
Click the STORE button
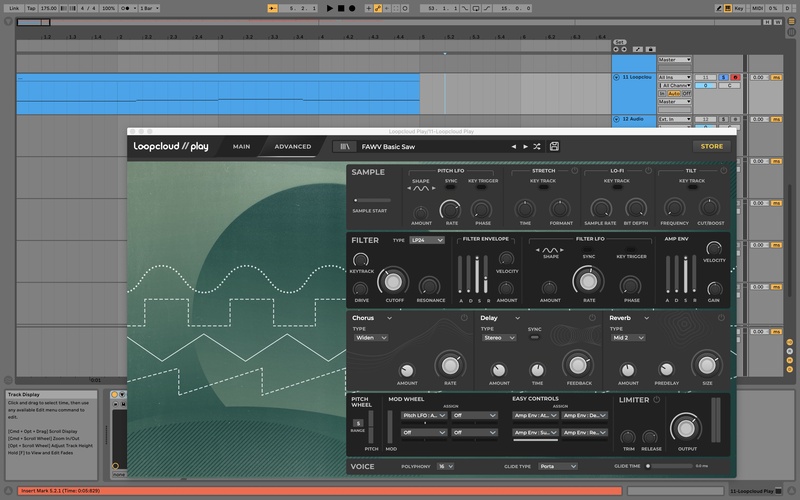(x=711, y=146)
